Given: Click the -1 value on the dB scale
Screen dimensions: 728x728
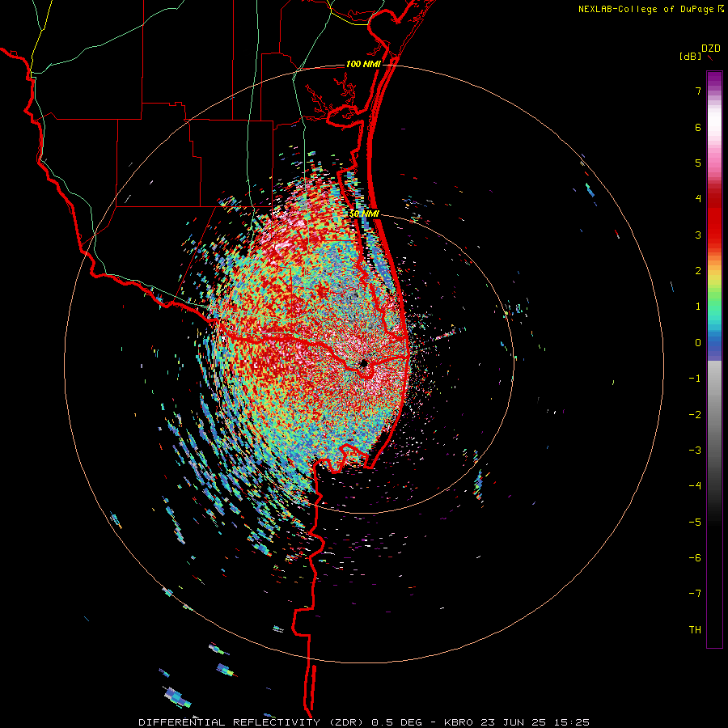Looking at the screenshot, I should pyautogui.click(x=695, y=379).
